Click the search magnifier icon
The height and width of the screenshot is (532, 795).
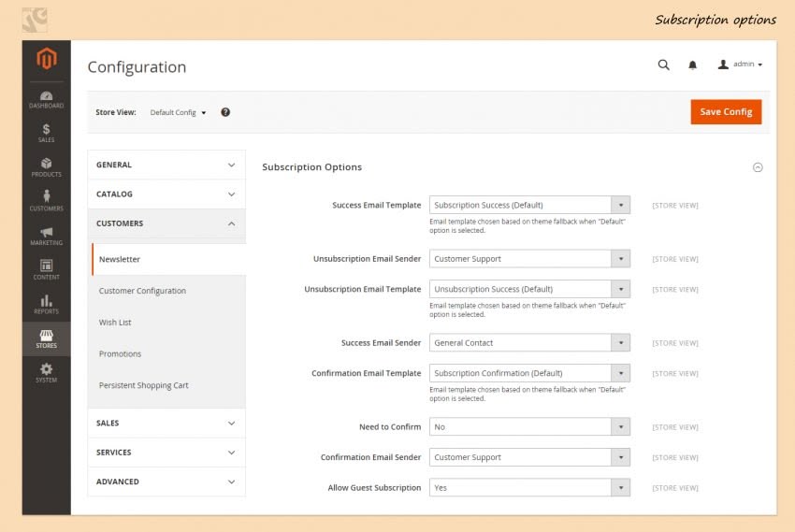tap(664, 65)
